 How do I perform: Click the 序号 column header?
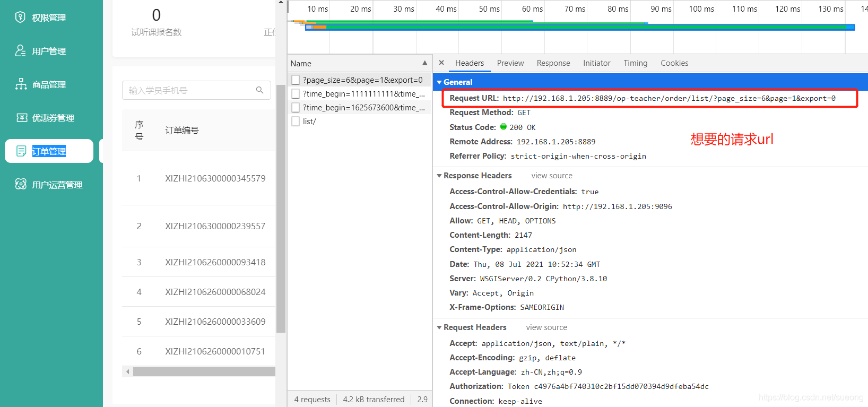click(x=139, y=131)
